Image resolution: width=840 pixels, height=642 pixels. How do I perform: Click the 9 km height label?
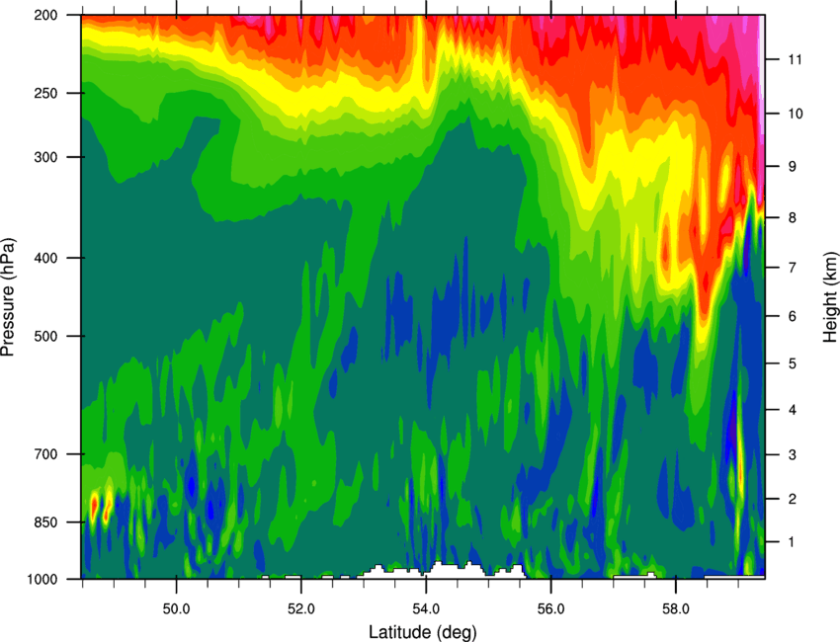coord(793,167)
